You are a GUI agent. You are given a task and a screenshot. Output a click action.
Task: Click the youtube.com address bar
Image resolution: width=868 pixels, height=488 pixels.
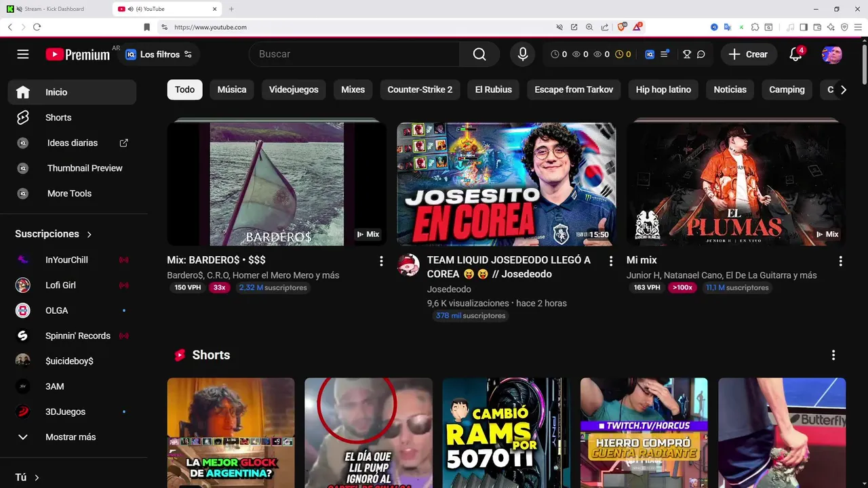[353, 27]
